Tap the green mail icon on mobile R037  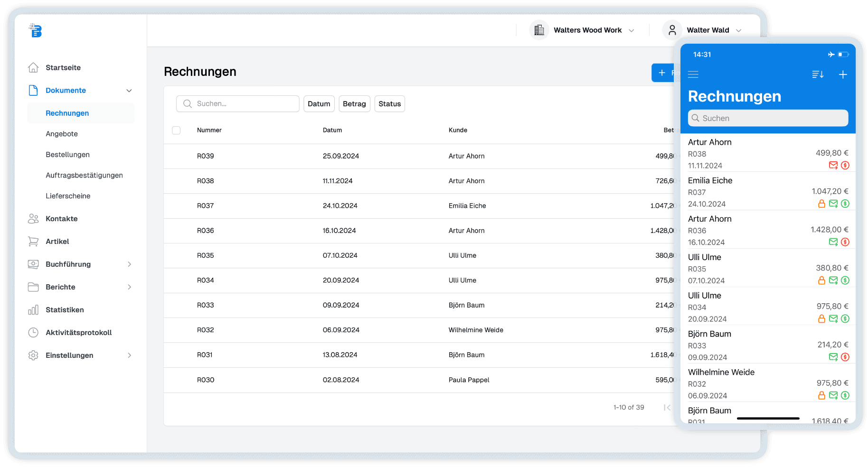click(833, 204)
